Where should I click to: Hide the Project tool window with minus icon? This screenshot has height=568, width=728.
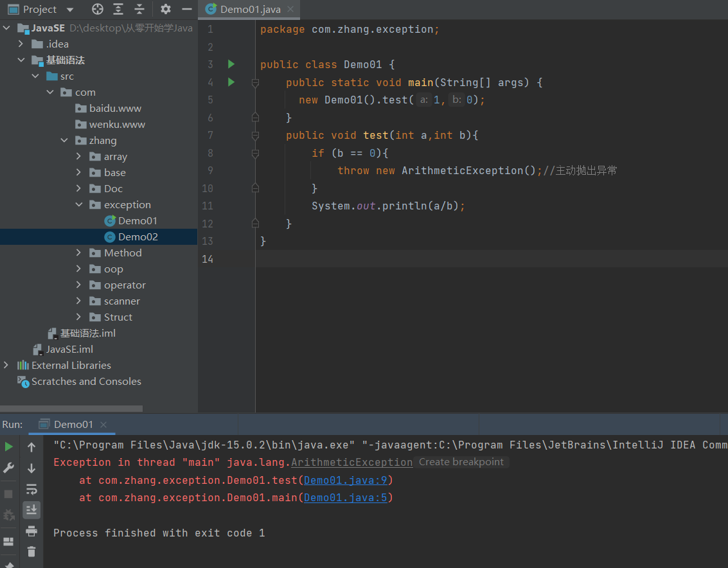tap(186, 9)
